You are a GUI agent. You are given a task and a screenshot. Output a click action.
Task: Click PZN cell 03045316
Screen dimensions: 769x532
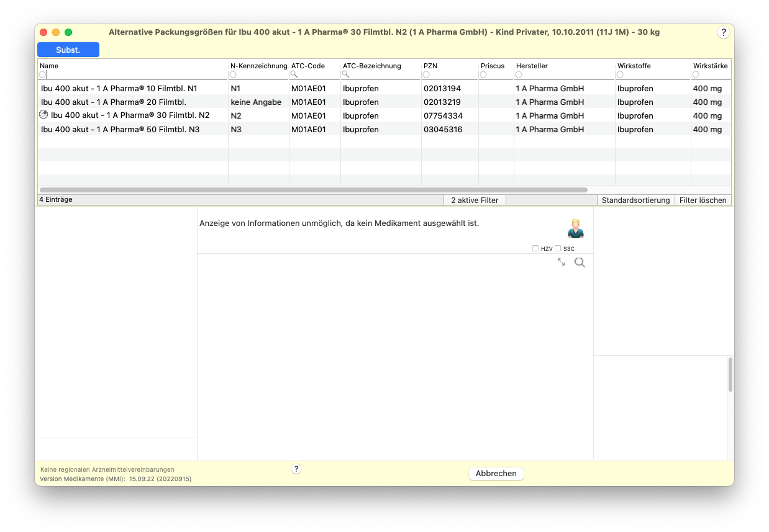(x=442, y=130)
